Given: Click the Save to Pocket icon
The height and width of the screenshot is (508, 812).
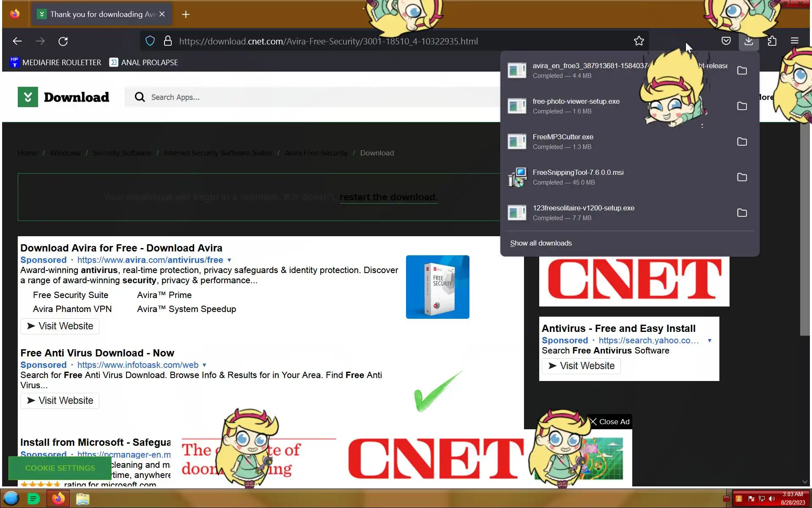Looking at the screenshot, I should pos(726,41).
